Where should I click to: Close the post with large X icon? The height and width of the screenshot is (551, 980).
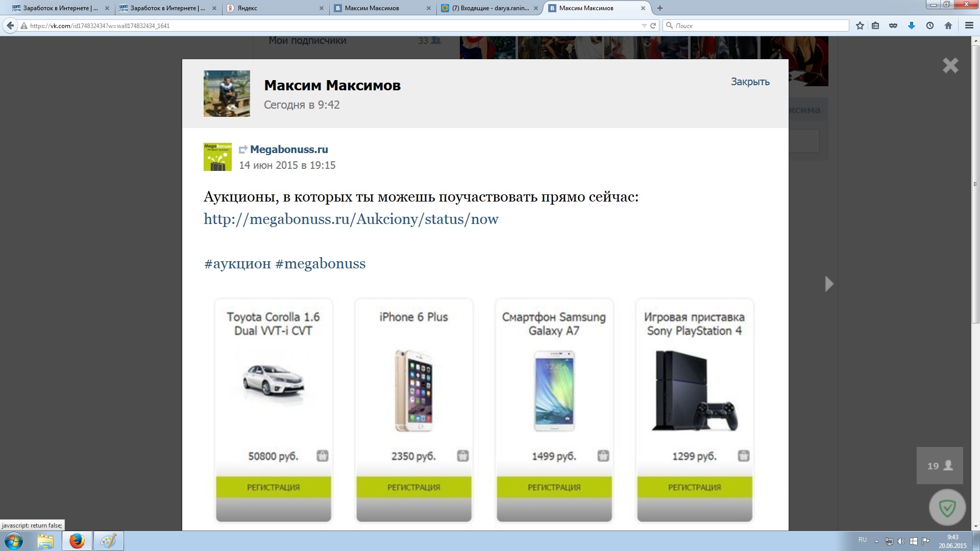tap(950, 65)
